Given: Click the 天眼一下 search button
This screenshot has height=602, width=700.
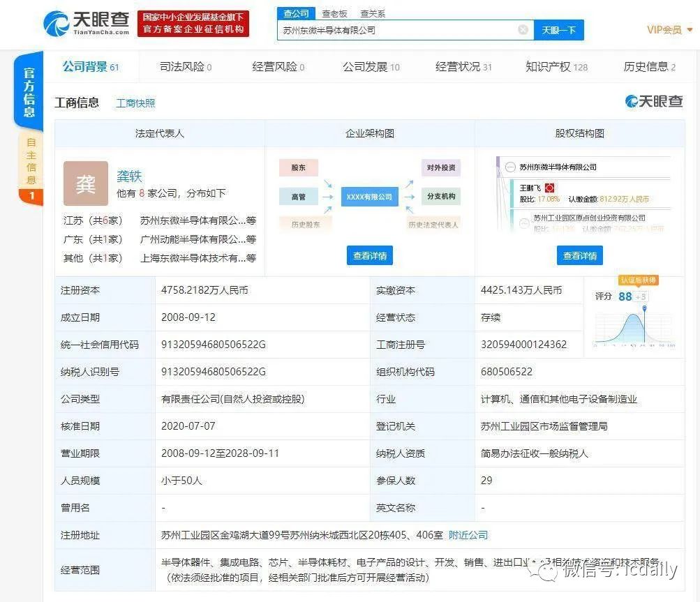Looking at the screenshot, I should tap(558, 30).
